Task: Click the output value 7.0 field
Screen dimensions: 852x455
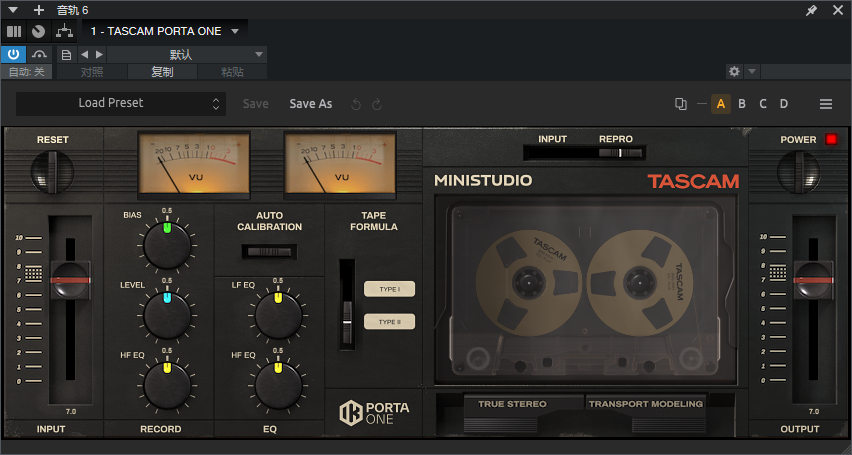Action: click(x=813, y=412)
